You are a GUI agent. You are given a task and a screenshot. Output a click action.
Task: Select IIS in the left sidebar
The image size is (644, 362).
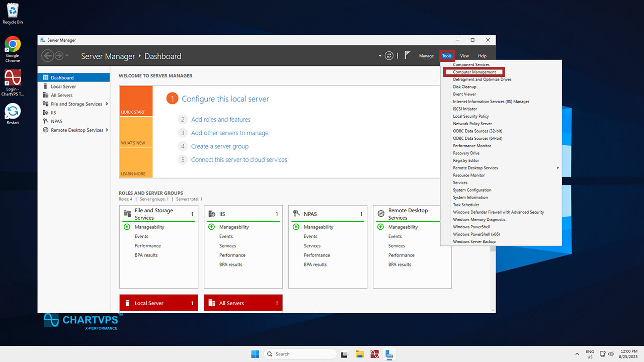click(x=53, y=113)
